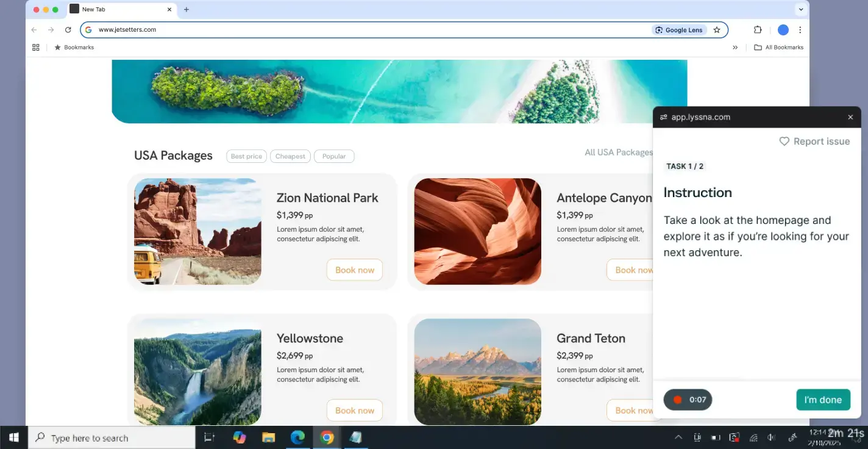
Task: Expand the tab search dropdown arrow
Action: click(800, 9)
